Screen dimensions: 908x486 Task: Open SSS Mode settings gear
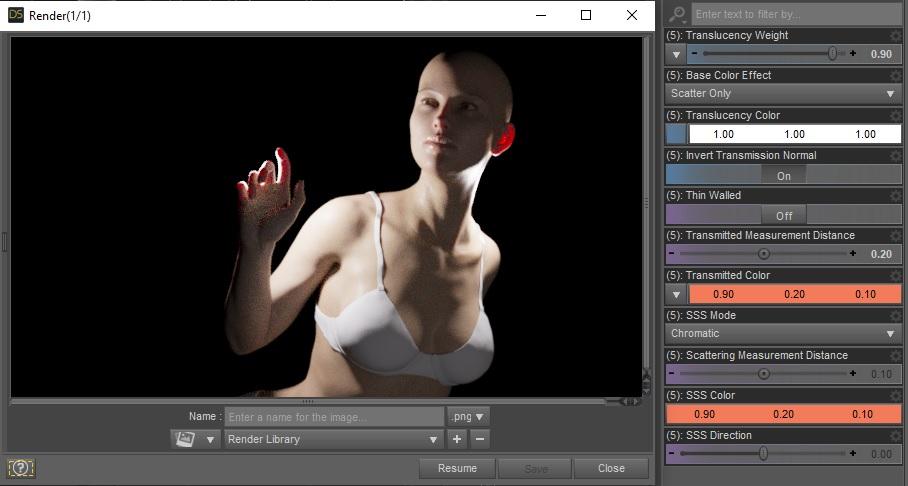(x=896, y=315)
